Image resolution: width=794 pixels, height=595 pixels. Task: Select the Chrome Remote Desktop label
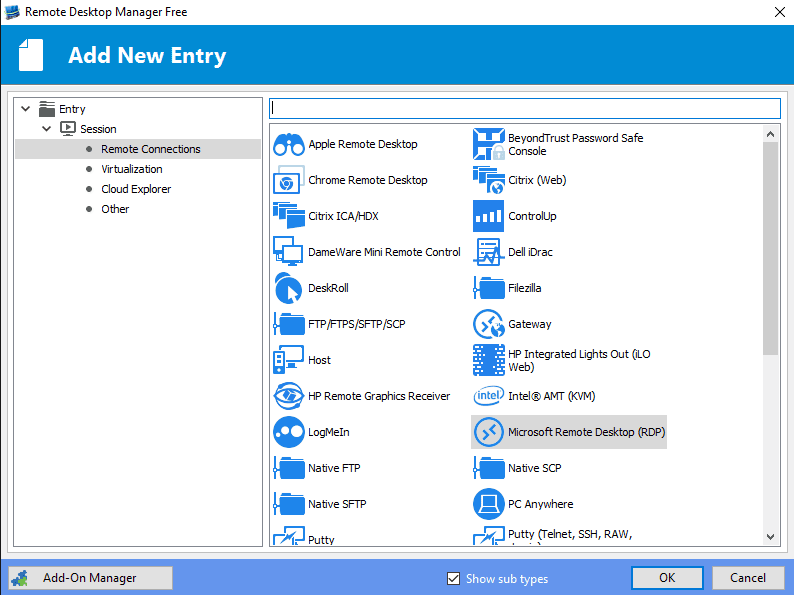pyautogui.click(x=368, y=180)
